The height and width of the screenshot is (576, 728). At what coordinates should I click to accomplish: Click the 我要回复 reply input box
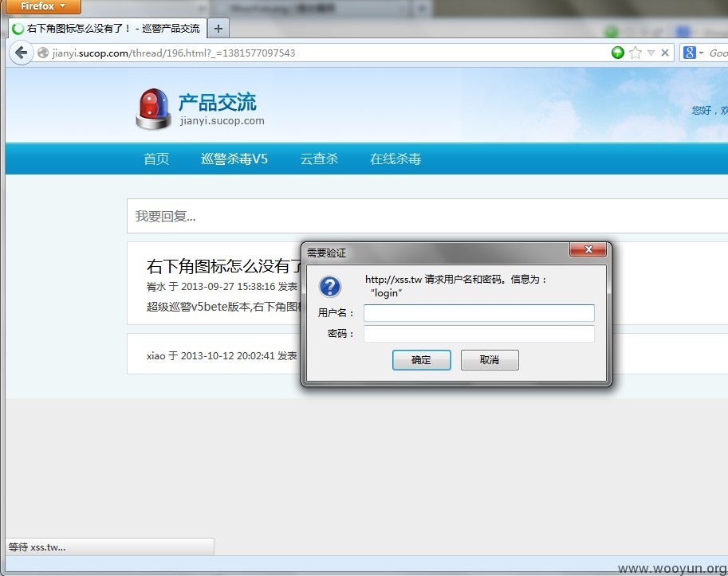click(427, 216)
